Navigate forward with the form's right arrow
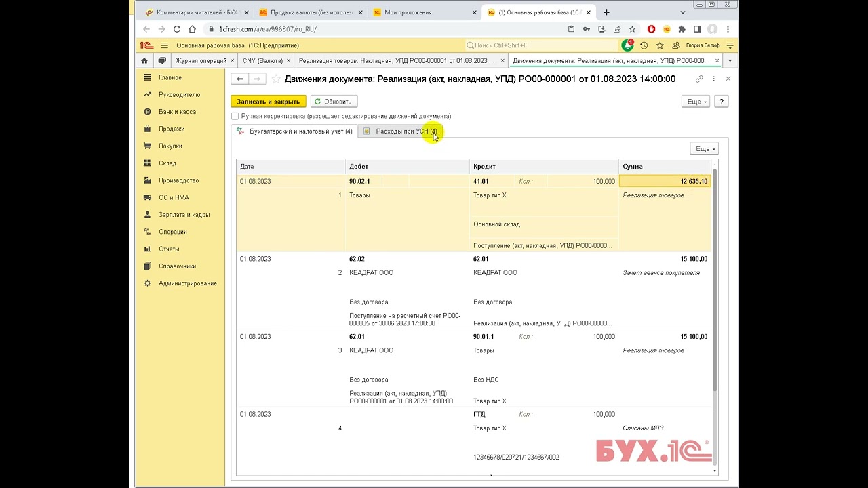The image size is (868, 488). [256, 79]
